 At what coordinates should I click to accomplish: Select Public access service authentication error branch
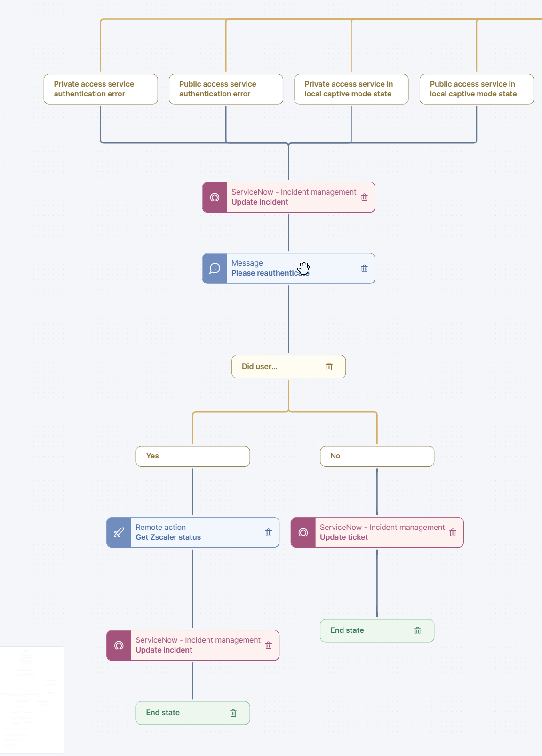226,89
